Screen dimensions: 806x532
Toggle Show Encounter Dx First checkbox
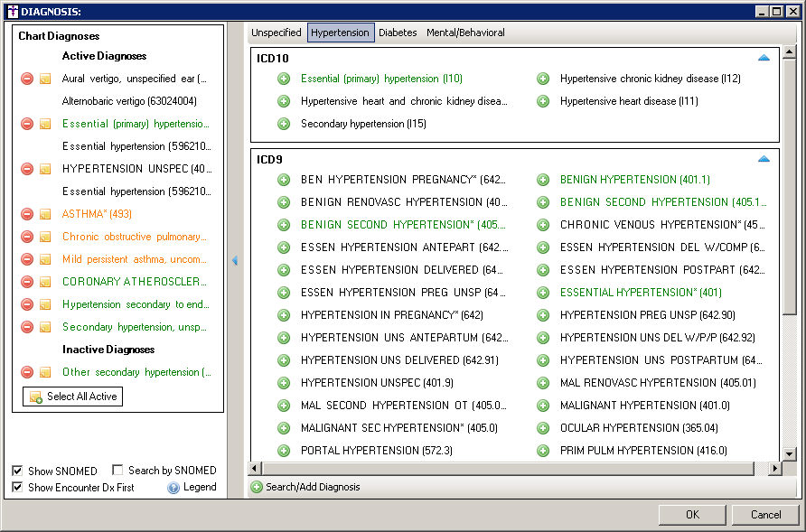[18, 488]
